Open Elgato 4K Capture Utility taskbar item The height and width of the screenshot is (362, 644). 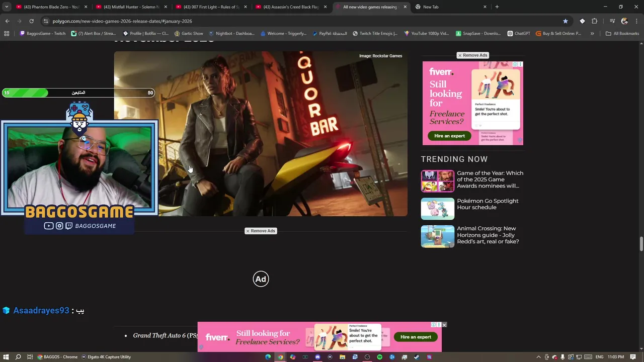click(x=106, y=357)
